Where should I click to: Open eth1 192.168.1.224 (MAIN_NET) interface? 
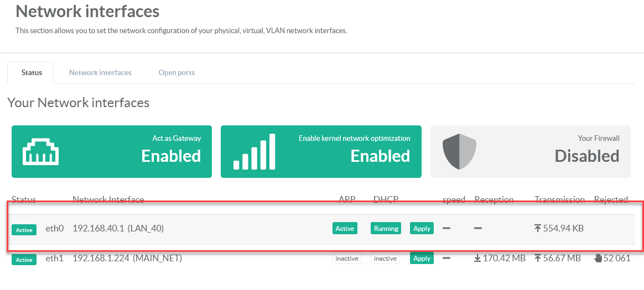[127, 258]
